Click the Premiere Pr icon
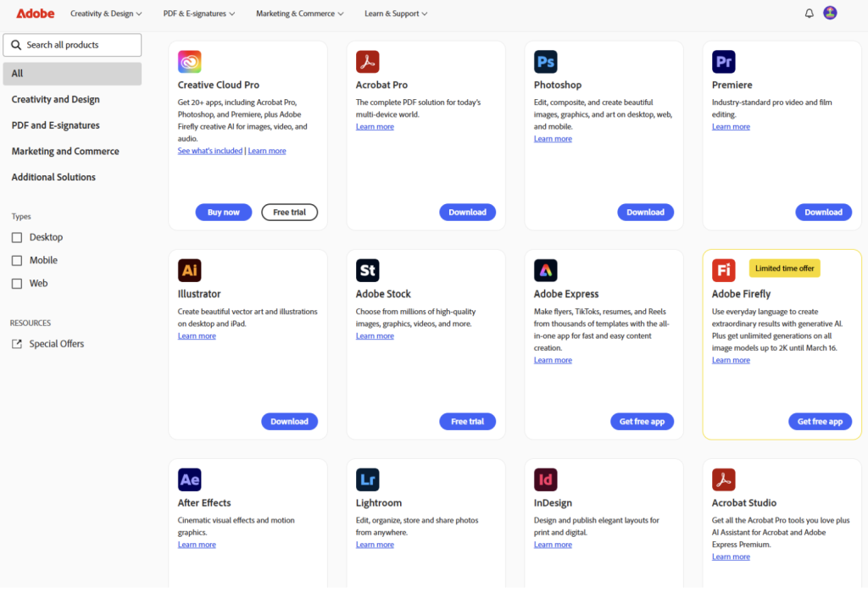 coord(724,61)
